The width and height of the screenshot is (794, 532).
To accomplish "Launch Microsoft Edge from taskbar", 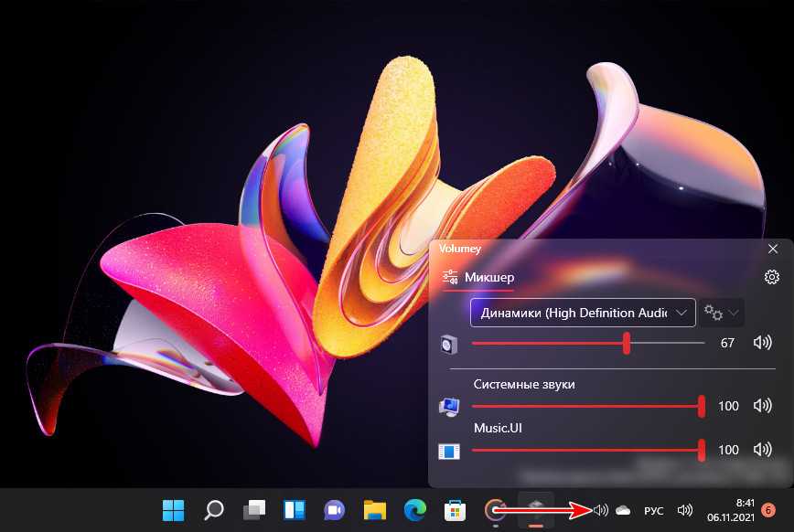I will tap(414, 510).
